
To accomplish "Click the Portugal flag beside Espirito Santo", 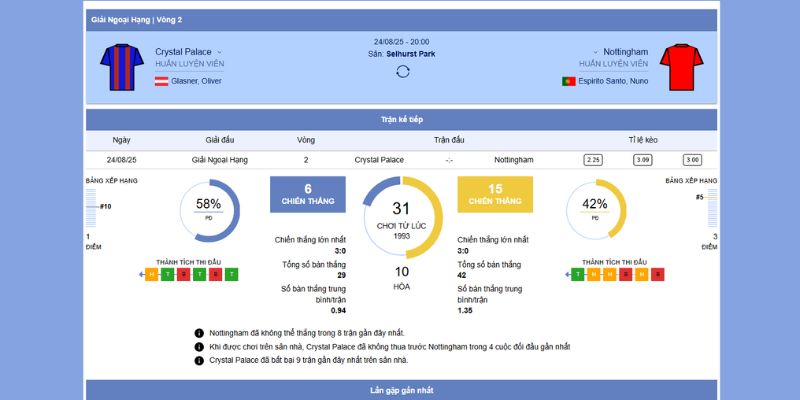I will (569, 81).
